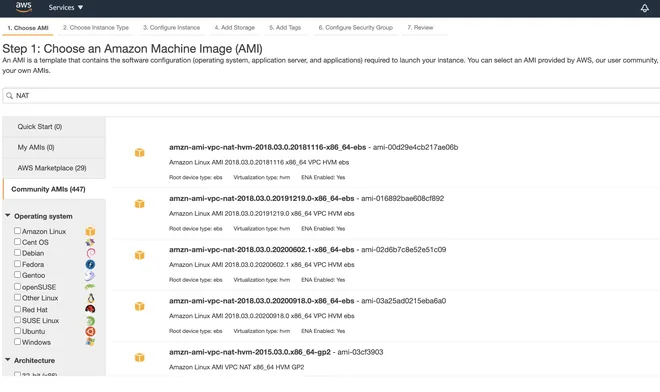Click 'Amazon Linux AMI 2018.03.0.20200602.1 x86_64 VPC HVM ebs' text
The image size is (660, 392).
click(261, 265)
